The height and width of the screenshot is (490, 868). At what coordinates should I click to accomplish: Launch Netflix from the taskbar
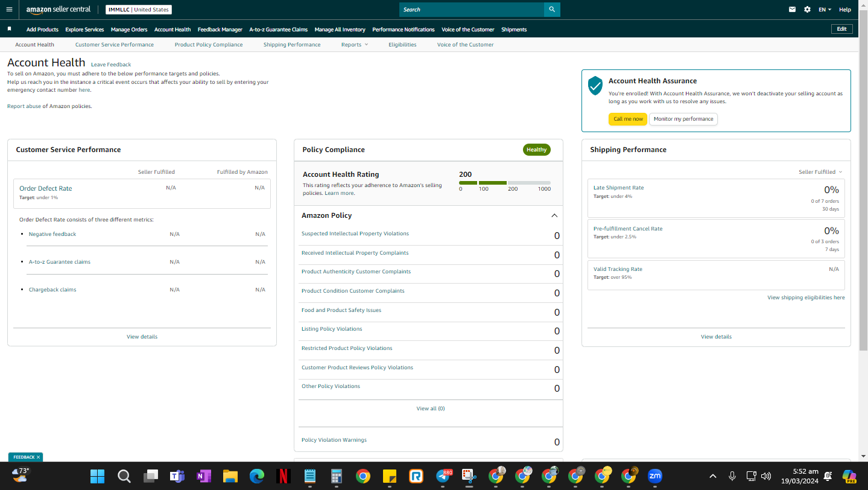[283, 476]
